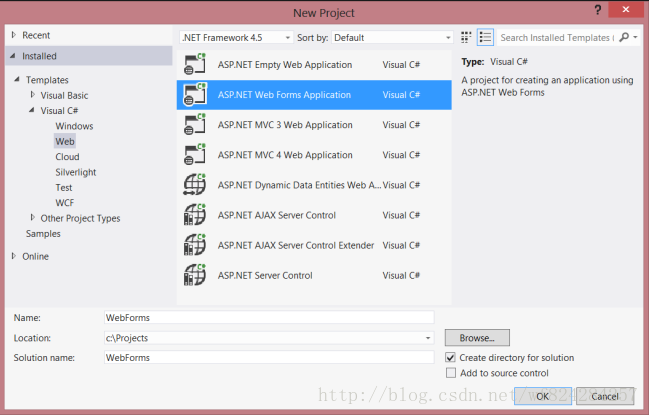This screenshot has width=649, height=415.
Task: Click the Dynamic Data Entities globe icon
Action: pos(195,185)
